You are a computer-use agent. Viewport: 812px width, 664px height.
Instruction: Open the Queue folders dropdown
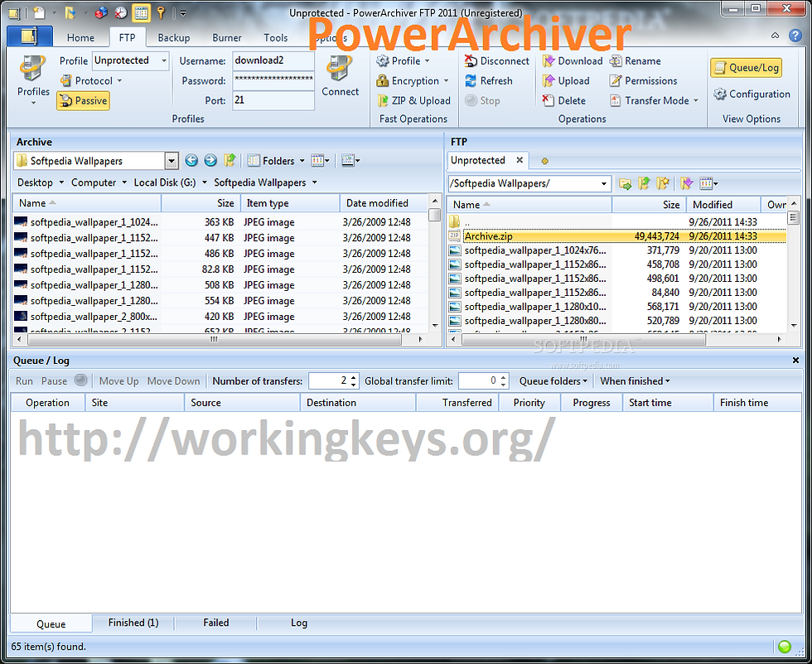(553, 381)
